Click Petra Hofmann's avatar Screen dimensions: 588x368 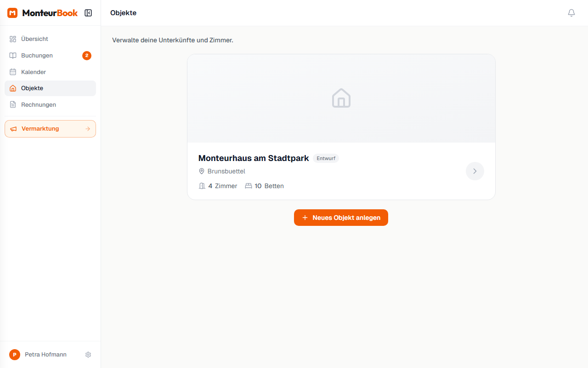pyautogui.click(x=15, y=355)
